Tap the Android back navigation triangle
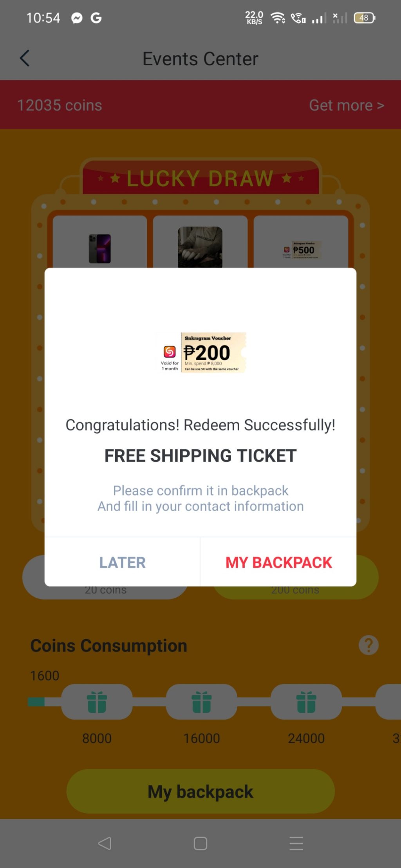 point(105,843)
